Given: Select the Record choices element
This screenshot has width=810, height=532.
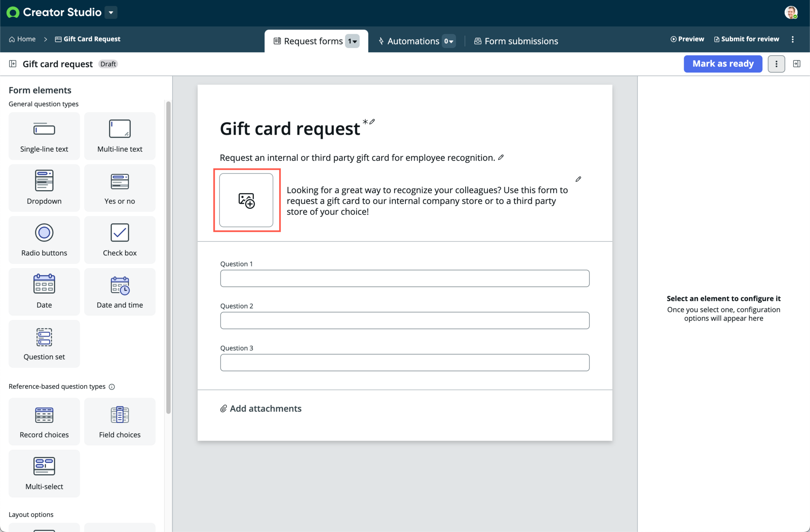Looking at the screenshot, I should (44, 422).
